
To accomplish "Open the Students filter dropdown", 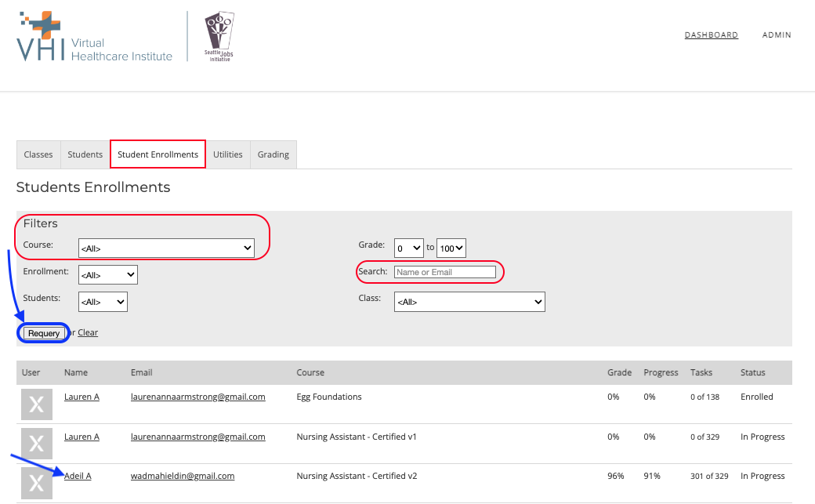I will pos(103,302).
